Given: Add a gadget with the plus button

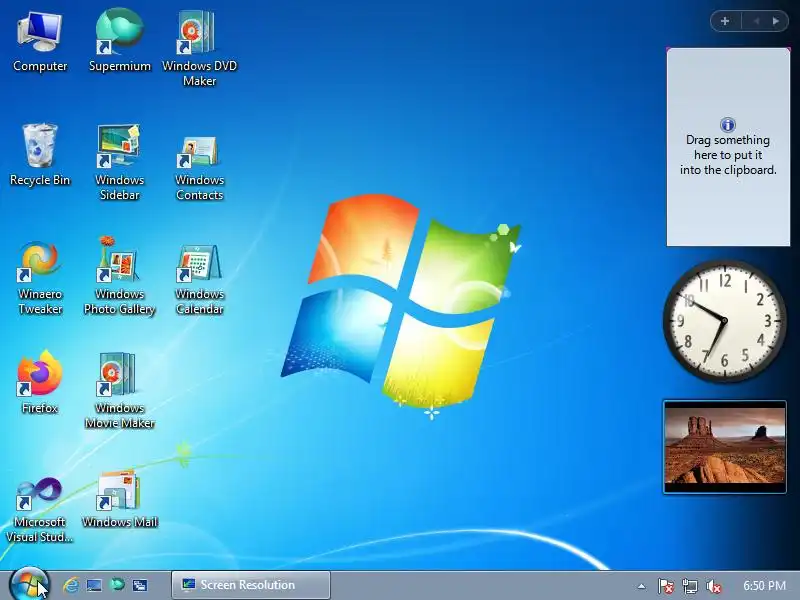Looking at the screenshot, I should pyautogui.click(x=725, y=21).
